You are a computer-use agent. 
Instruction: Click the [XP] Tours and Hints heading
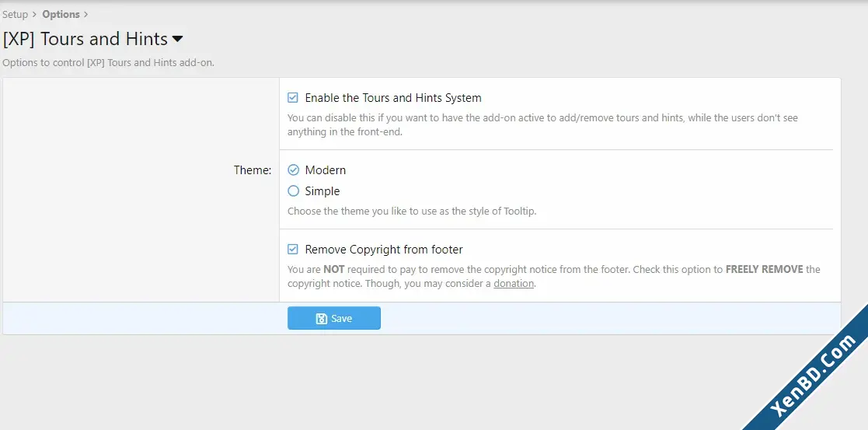click(85, 39)
